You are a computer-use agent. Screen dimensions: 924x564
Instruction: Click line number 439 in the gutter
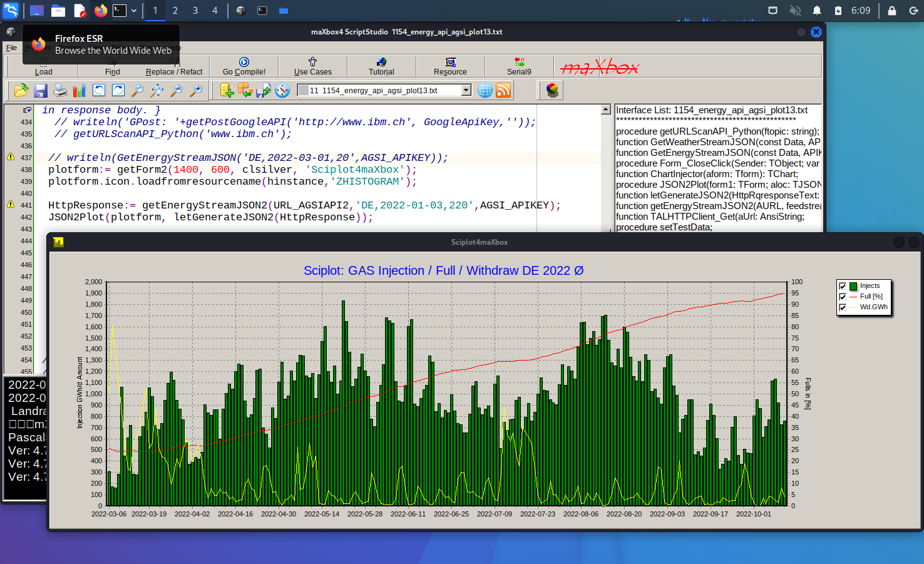pos(26,182)
